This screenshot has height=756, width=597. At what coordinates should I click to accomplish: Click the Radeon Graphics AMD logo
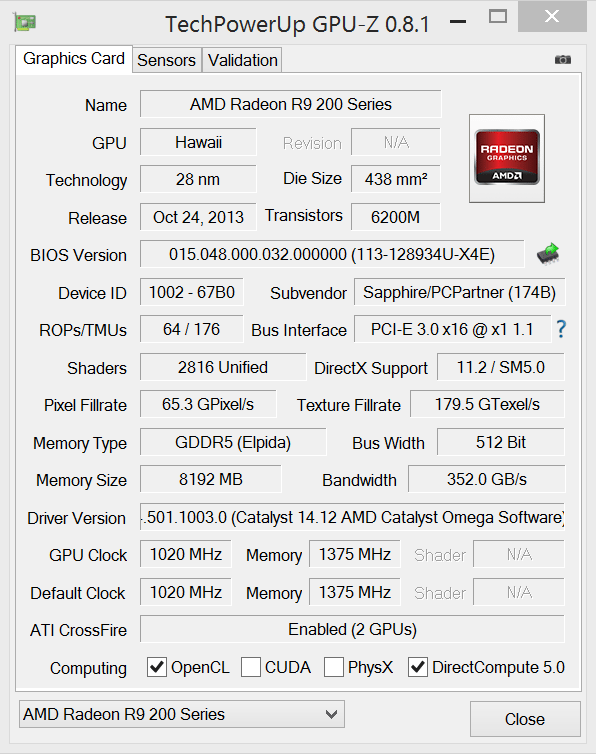tap(507, 158)
